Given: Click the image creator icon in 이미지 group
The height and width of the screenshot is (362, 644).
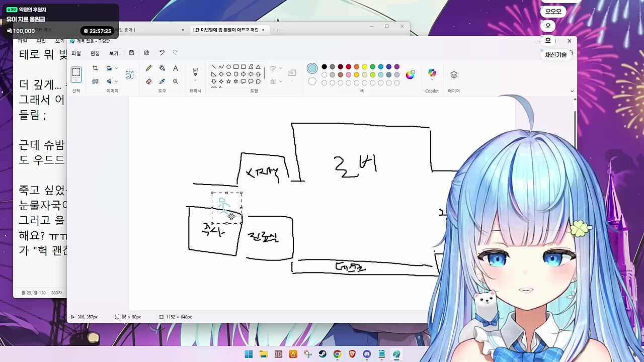Looking at the screenshot, I should (129, 74).
